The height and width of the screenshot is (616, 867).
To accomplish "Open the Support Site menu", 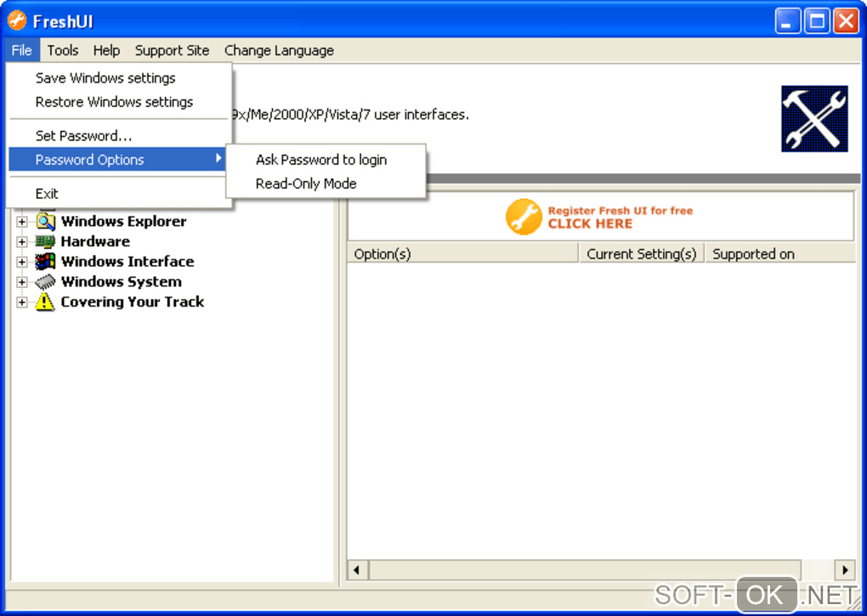I will 172,50.
